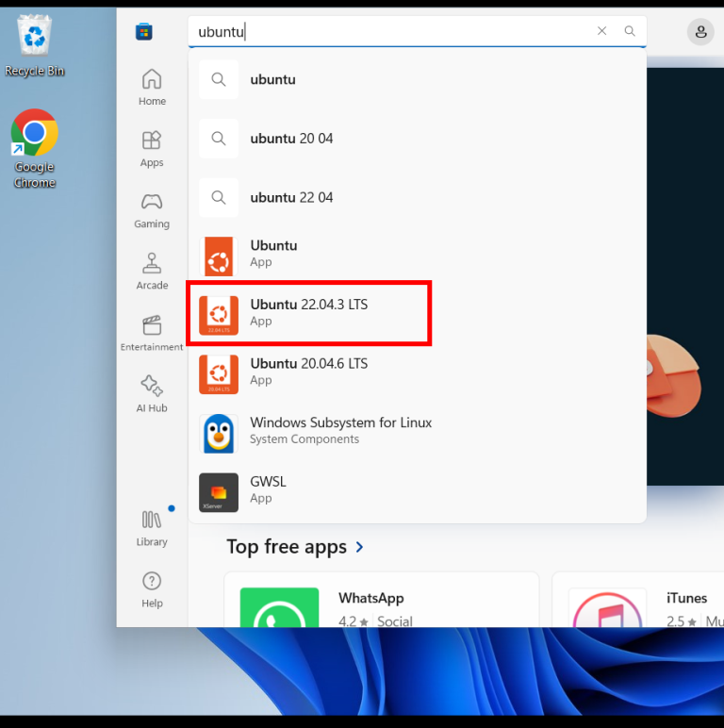Select the Arcade sidebar icon

point(152,272)
